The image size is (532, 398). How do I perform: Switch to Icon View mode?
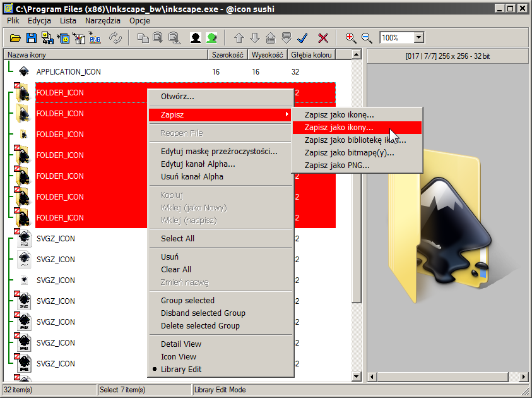[x=221, y=356]
